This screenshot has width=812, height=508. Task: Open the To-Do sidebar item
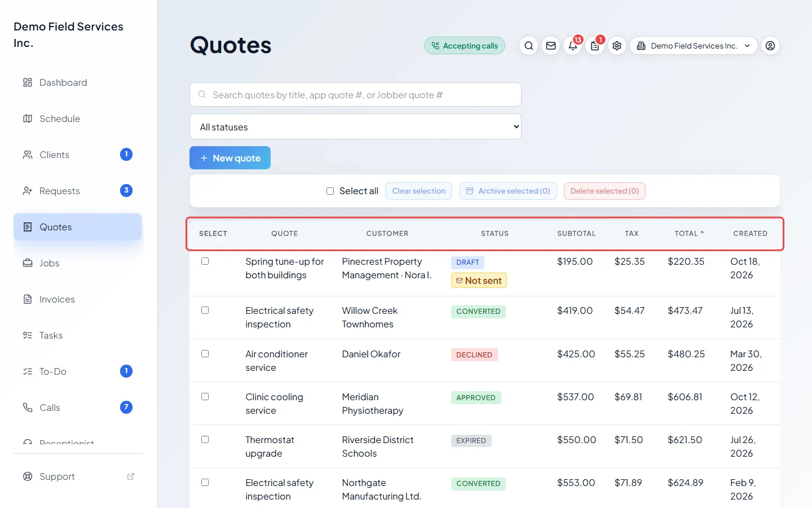pyautogui.click(x=78, y=371)
